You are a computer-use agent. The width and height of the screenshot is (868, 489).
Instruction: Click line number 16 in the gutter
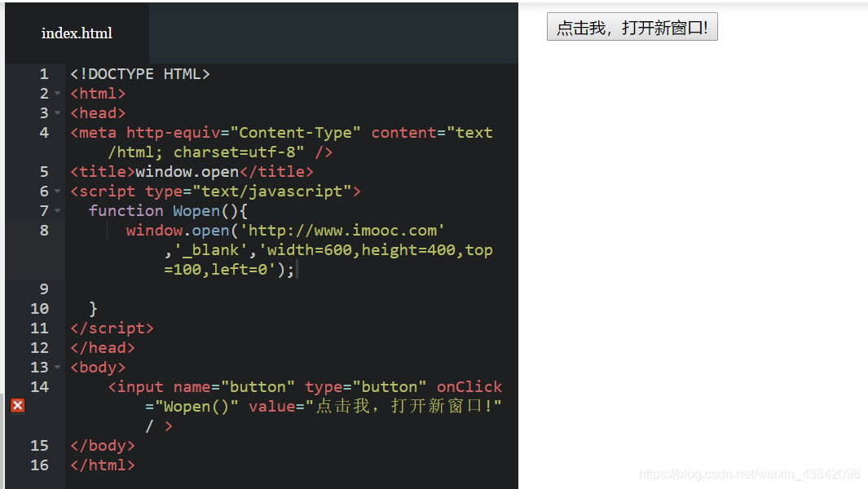[39, 465]
